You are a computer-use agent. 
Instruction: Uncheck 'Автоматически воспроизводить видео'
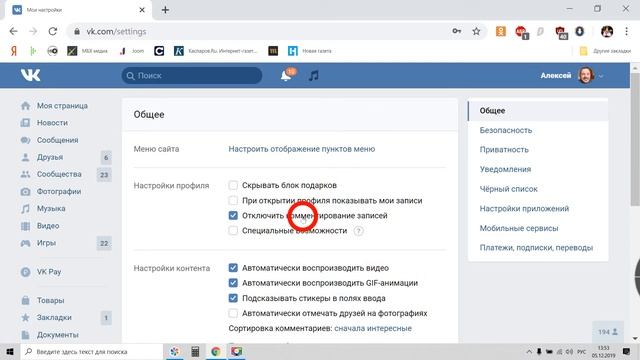pyautogui.click(x=233, y=268)
